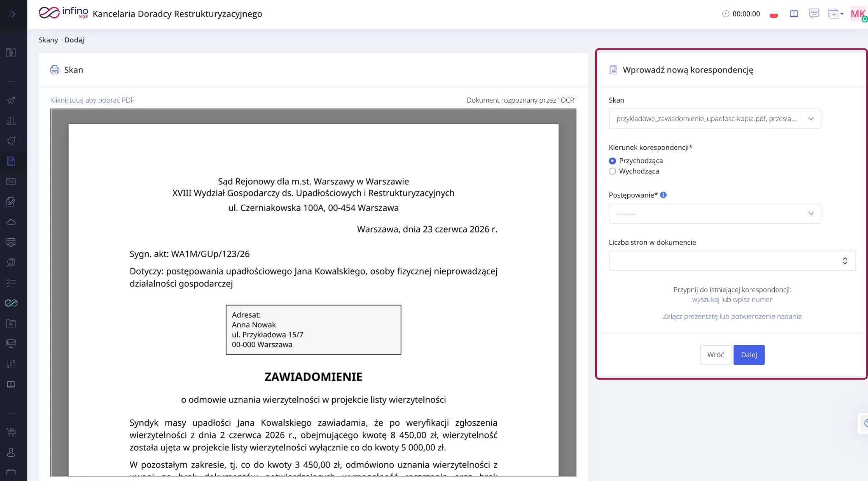Select the Wychodząca radio button
The image size is (868, 481).
(612, 171)
